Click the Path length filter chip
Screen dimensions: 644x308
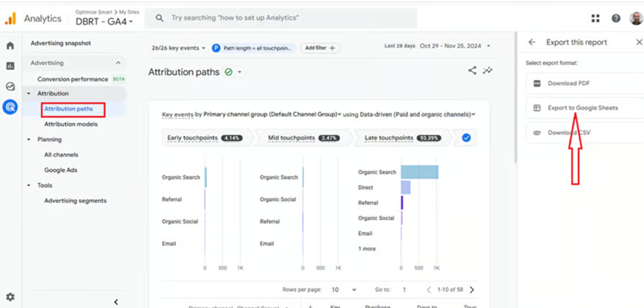(254, 48)
